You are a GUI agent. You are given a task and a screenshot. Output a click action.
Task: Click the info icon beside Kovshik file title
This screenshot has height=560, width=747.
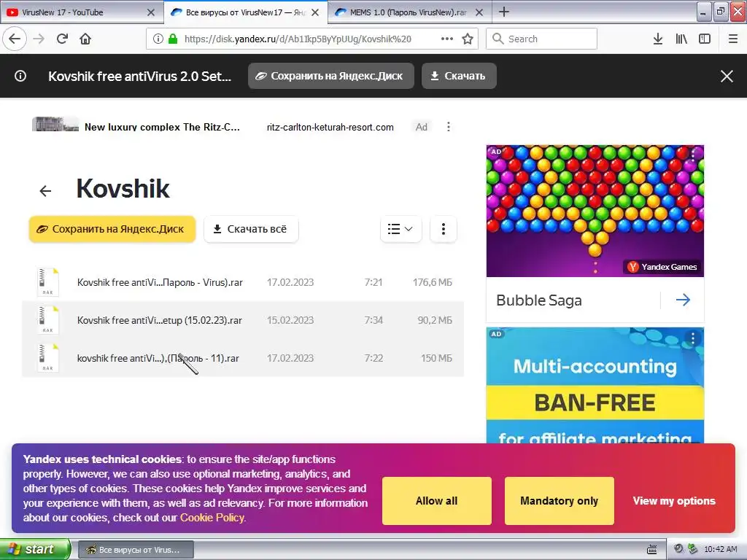tap(20, 76)
